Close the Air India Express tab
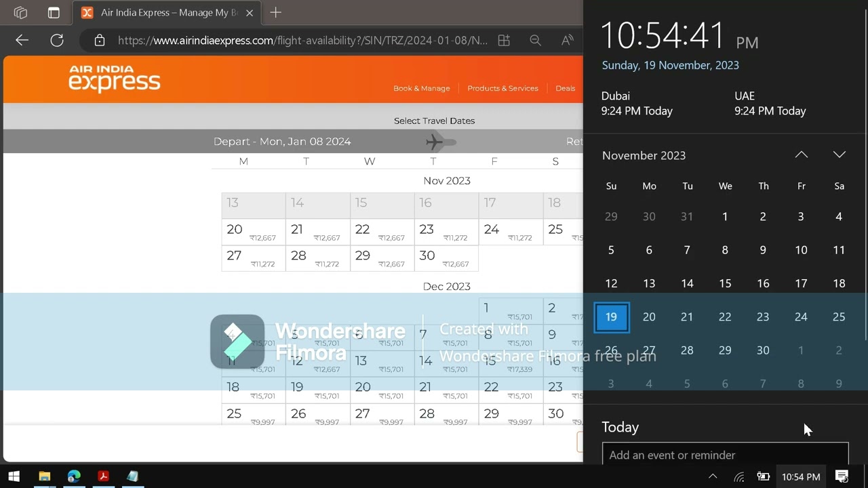 coord(250,13)
